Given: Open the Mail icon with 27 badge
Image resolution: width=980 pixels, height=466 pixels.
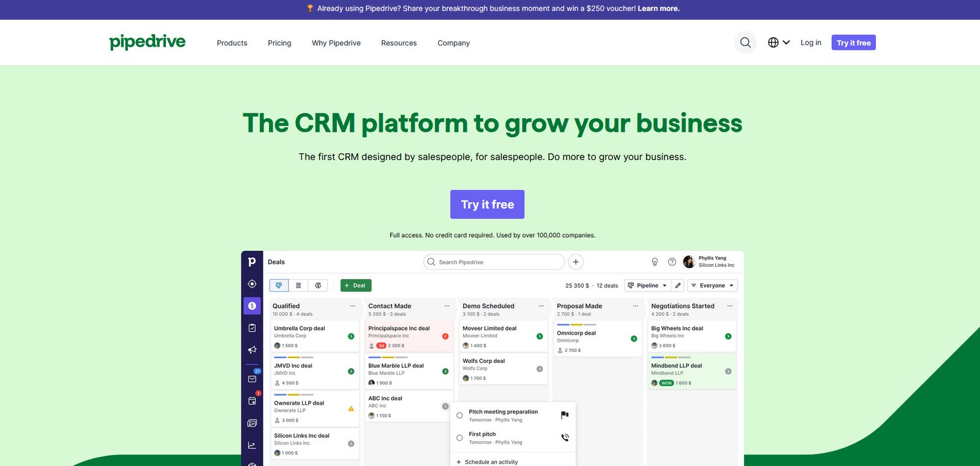Looking at the screenshot, I should pyautogui.click(x=252, y=378).
